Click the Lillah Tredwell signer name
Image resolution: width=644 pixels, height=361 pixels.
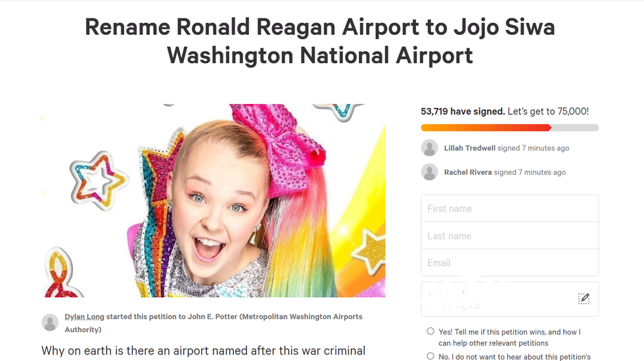[469, 148]
